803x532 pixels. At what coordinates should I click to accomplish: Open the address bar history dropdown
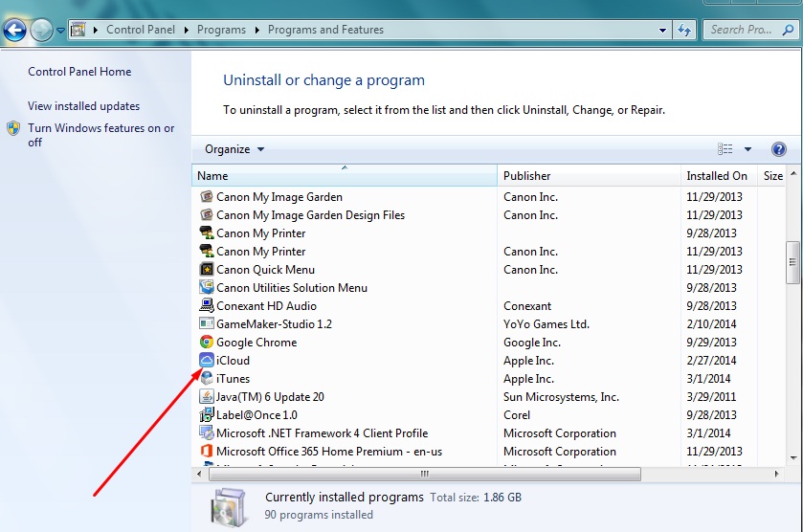coord(662,31)
